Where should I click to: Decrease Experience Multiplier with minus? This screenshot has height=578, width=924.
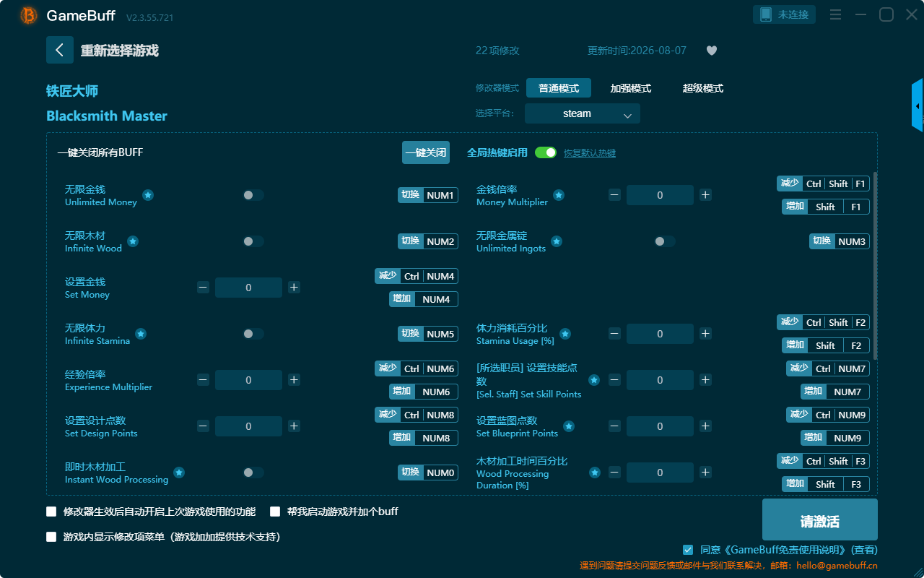coord(203,380)
